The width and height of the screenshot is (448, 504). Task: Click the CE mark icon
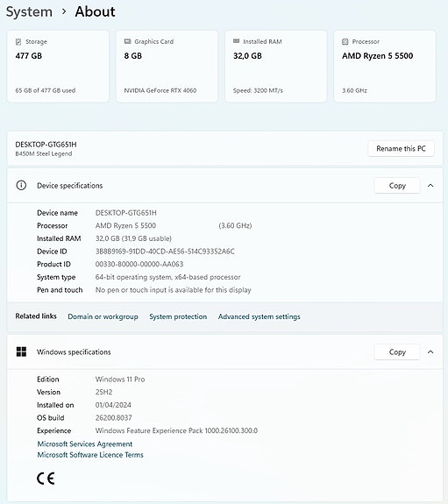coord(46,479)
